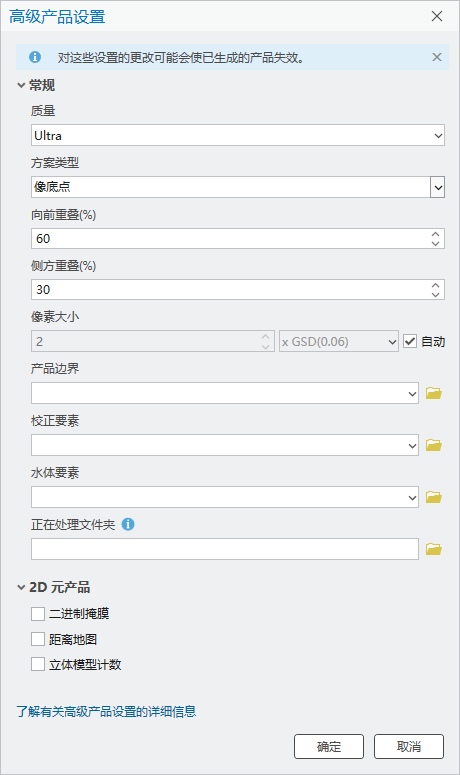Image resolution: width=460 pixels, height=775 pixels.
Task: Browse for 产品边界 with folder icon
Action: pos(434,393)
